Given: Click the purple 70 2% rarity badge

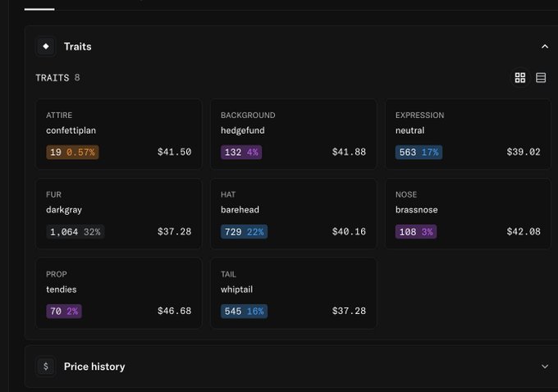Looking at the screenshot, I should click(x=64, y=312).
